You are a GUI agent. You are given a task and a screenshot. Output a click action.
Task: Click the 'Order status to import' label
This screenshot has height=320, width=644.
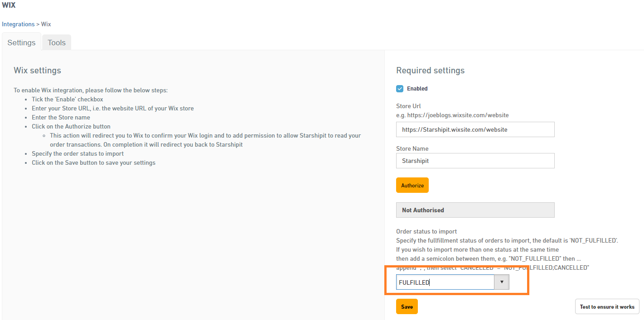pyautogui.click(x=426, y=231)
